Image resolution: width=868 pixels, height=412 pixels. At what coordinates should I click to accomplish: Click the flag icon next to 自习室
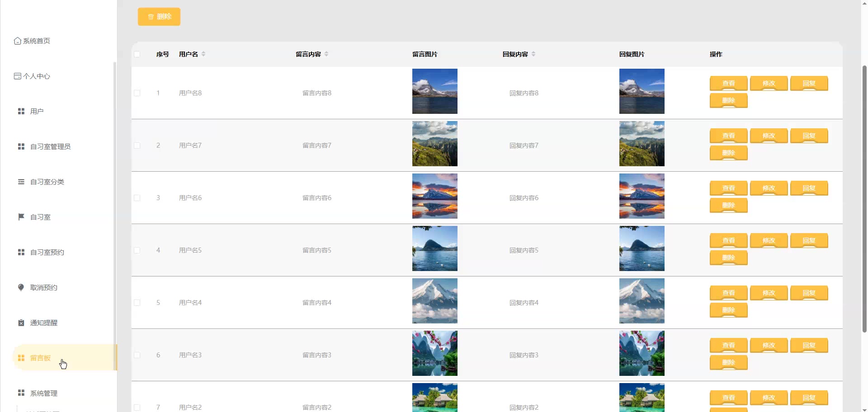[21, 217]
